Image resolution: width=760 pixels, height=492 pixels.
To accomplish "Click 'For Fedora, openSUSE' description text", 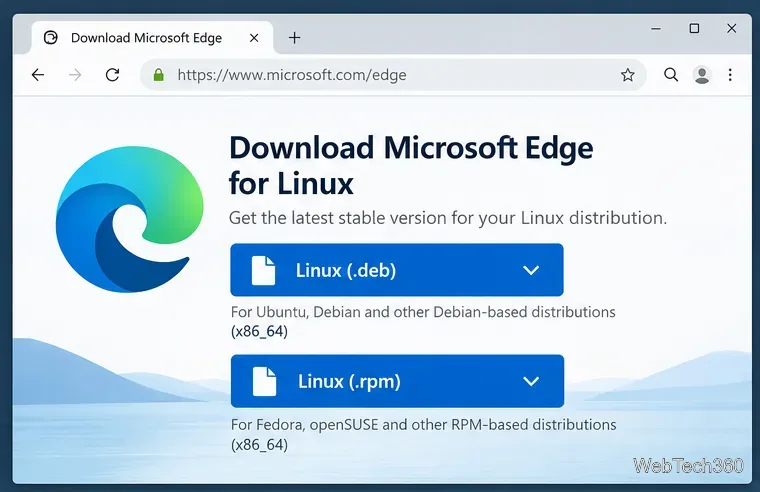I will pos(424,434).
